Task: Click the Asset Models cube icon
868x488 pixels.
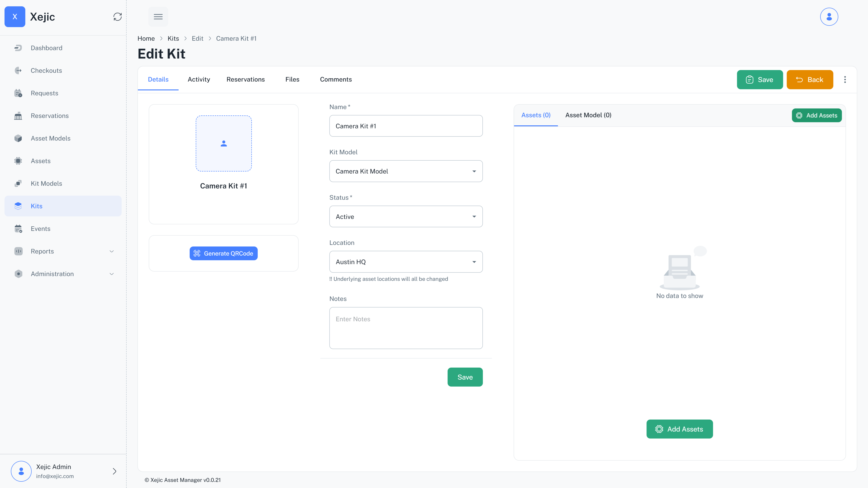Action: click(18, 138)
